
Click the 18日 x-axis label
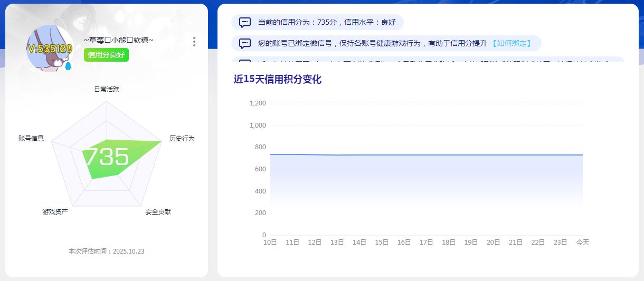coord(449,242)
